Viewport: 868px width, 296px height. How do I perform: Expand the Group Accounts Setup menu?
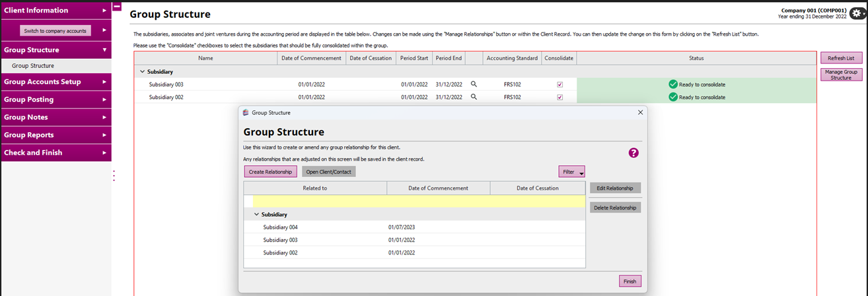[x=55, y=82]
